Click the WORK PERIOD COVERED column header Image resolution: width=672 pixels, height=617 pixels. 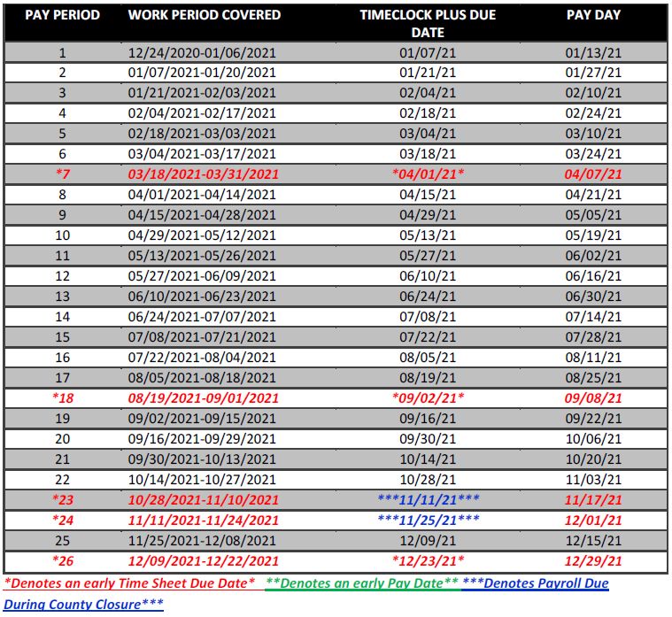(205, 15)
